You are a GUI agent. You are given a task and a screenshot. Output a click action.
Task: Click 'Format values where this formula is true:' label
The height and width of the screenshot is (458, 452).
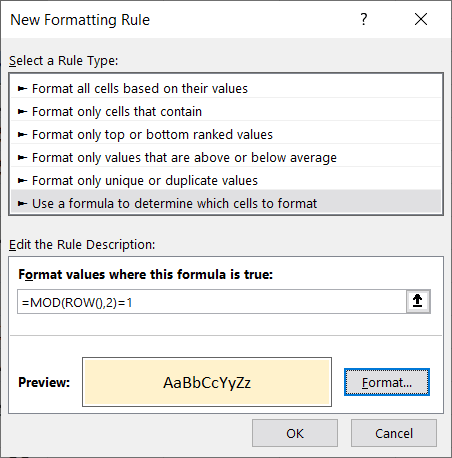(x=145, y=275)
